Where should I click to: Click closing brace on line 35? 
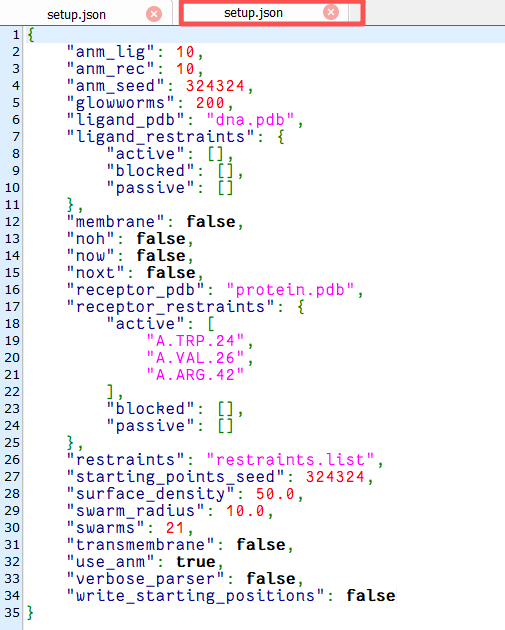(31, 613)
